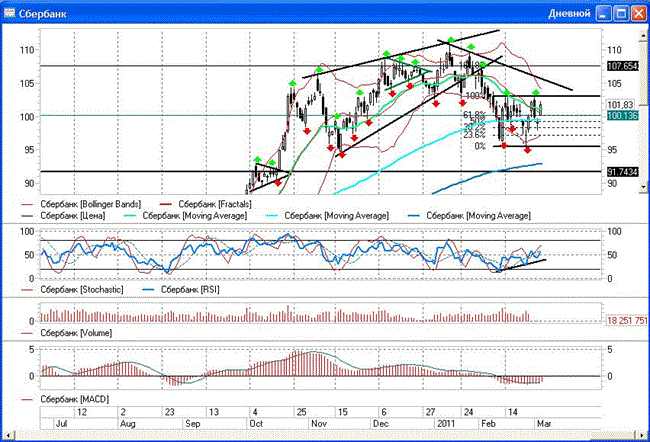
Task: Click the Nov month label on time axis
Action: [x=319, y=424]
